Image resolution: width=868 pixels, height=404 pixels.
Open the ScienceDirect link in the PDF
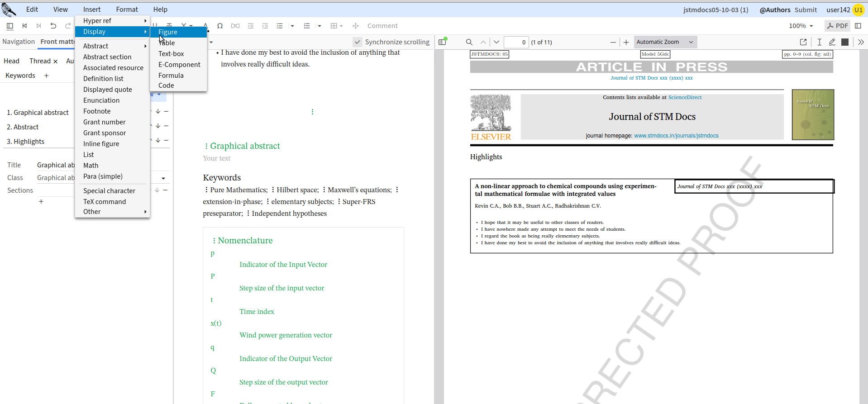click(685, 97)
